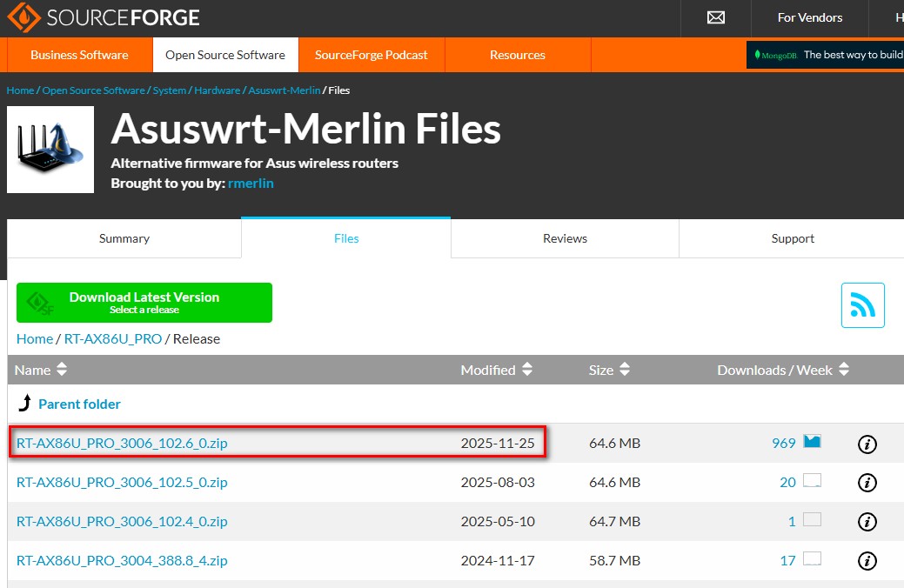
Task: Open the Business Software menu
Action: tap(79, 55)
